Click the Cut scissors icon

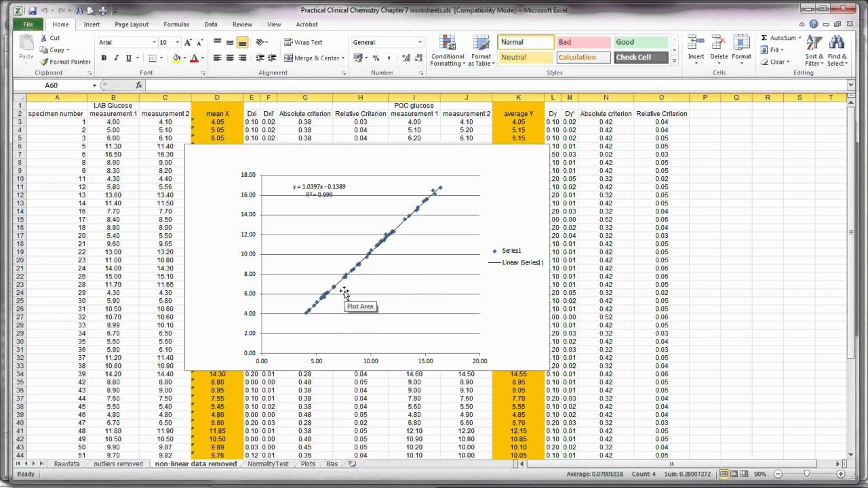coord(44,38)
